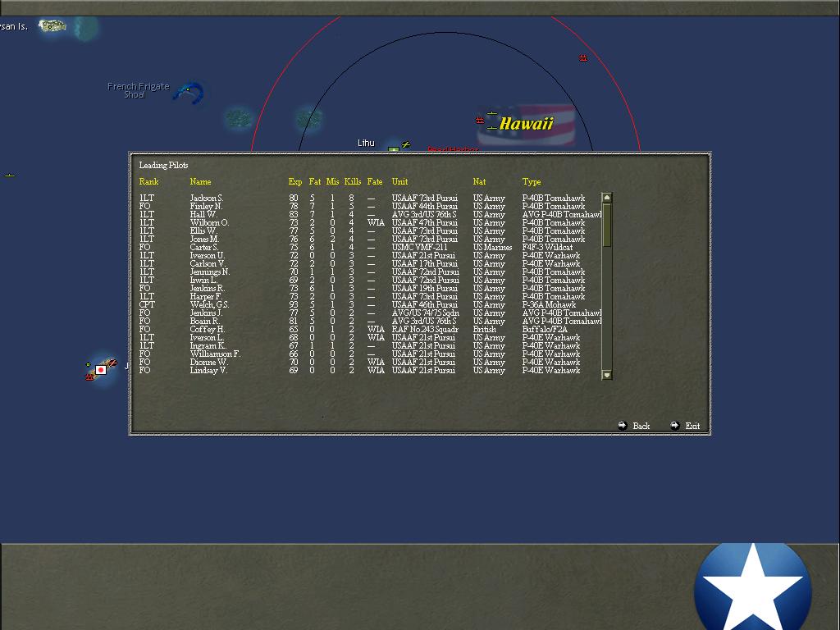This screenshot has width=840, height=630.
Task: Click the white star US emblem
Action: click(753, 587)
